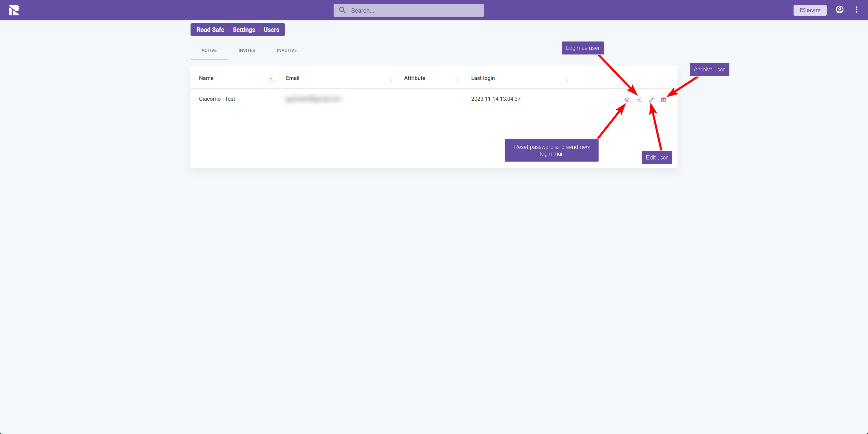This screenshot has height=434, width=868.
Task: Click the Reset password and send mail icon
Action: coord(627,100)
